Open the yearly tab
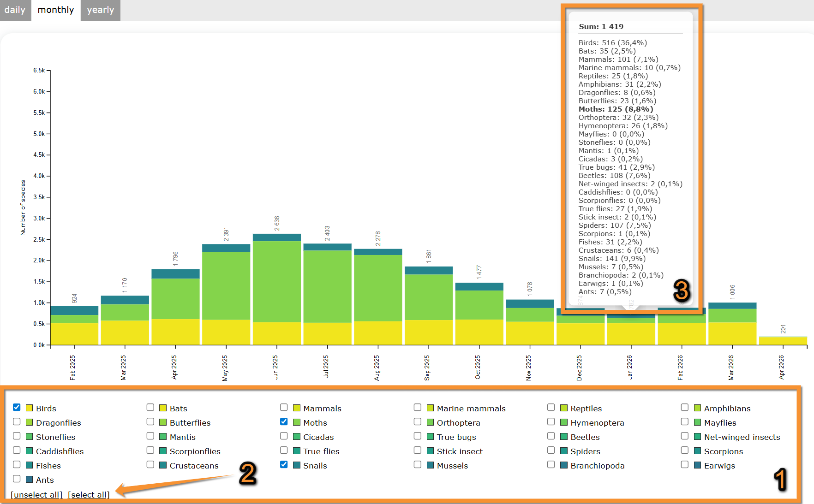The width and height of the screenshot is (814, 504). coord(100,10)
